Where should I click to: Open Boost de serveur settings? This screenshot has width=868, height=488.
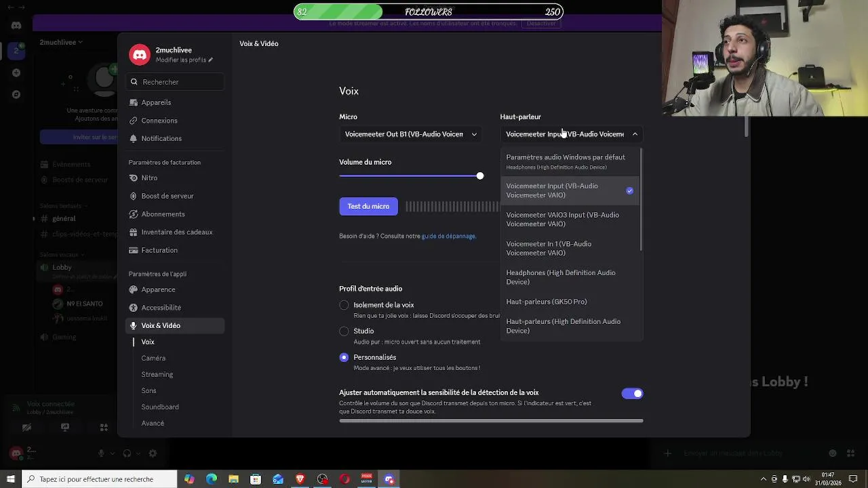175,196
